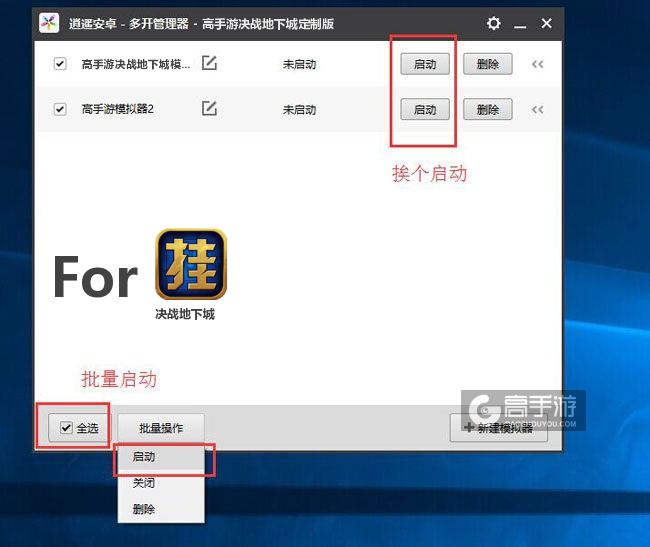Choose 删除 in the batch menu
Image resolution: width=650 pixels, height=547 pixels.
point(161,509)
